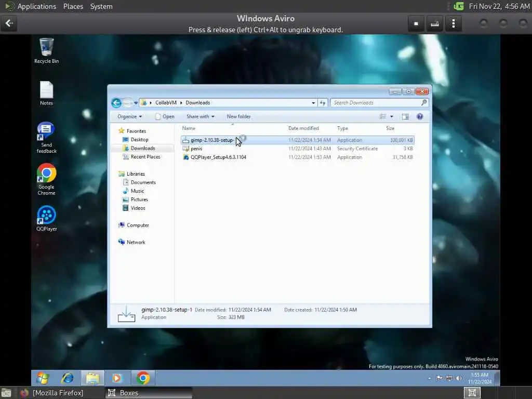
Task: Go back using Explorer back arrow
Action: pos(116,103)
